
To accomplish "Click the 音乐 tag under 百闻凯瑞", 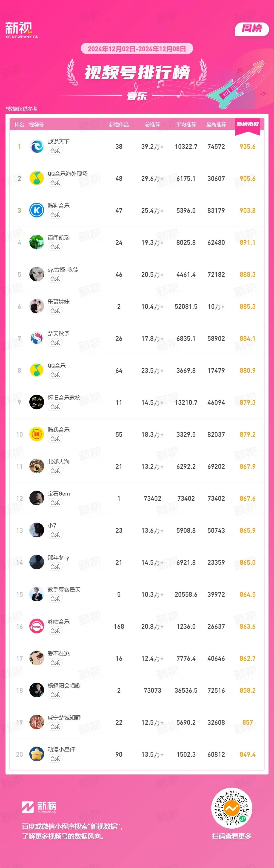I will (55, 247).
